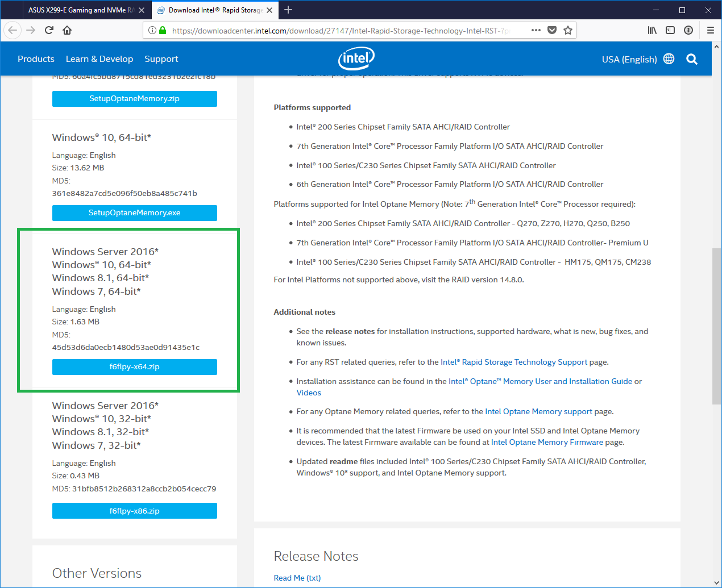Show site information in the address bar

[152, 30]
